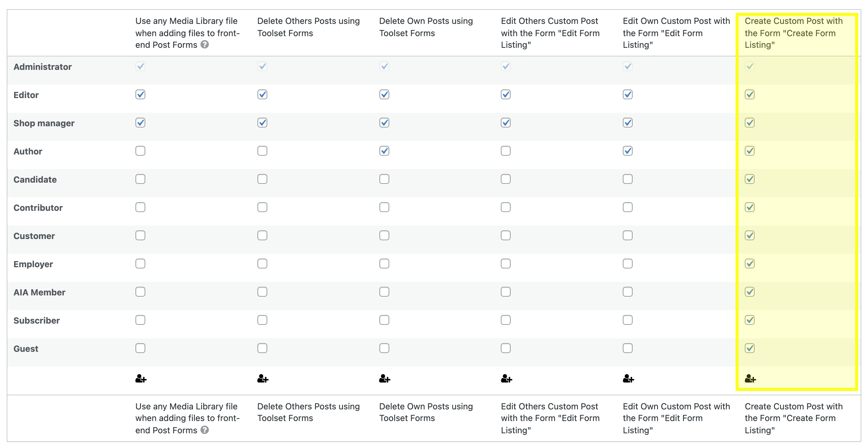The image size is (868, 448).
Task: Click add-user icon under Delete Others Posts
Action: point(263,379)
